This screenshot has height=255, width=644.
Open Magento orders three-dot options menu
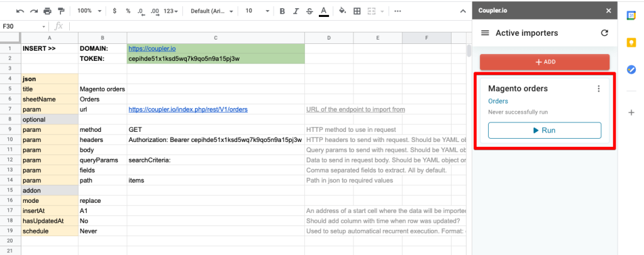click(x=599, y=89)
